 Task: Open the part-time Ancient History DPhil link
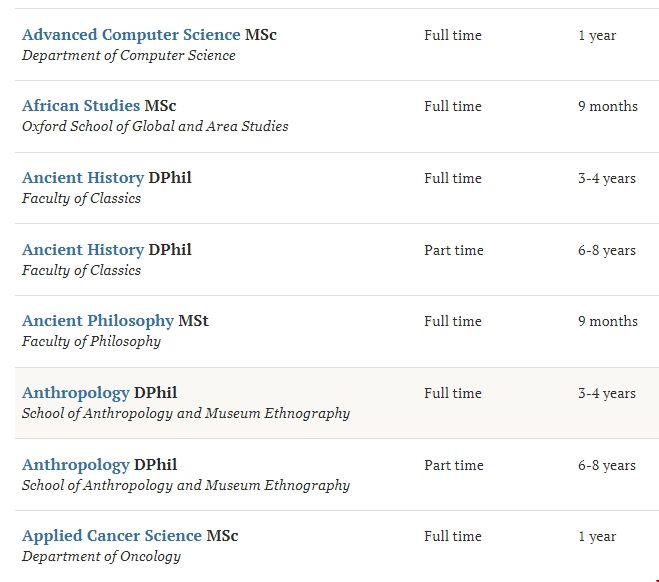pyautogui.click(x=83, y=250)
